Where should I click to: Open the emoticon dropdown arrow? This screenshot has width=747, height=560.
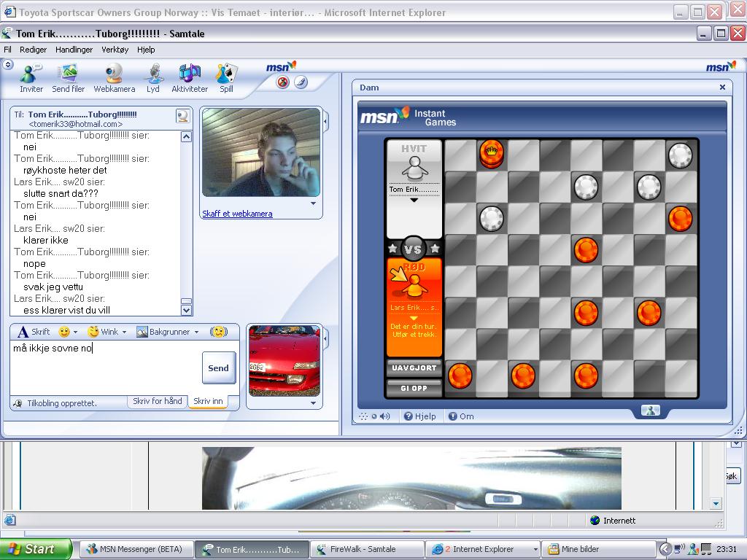[x=75, y=332]
